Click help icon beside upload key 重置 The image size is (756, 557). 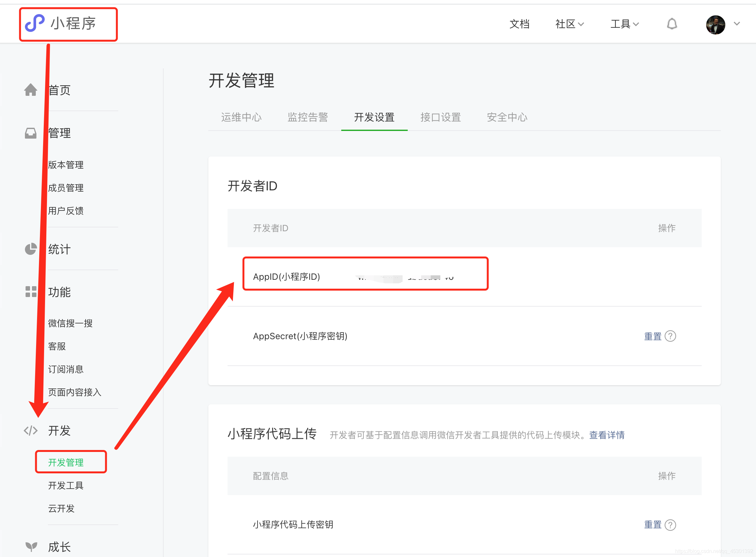[x=670, y=525]
